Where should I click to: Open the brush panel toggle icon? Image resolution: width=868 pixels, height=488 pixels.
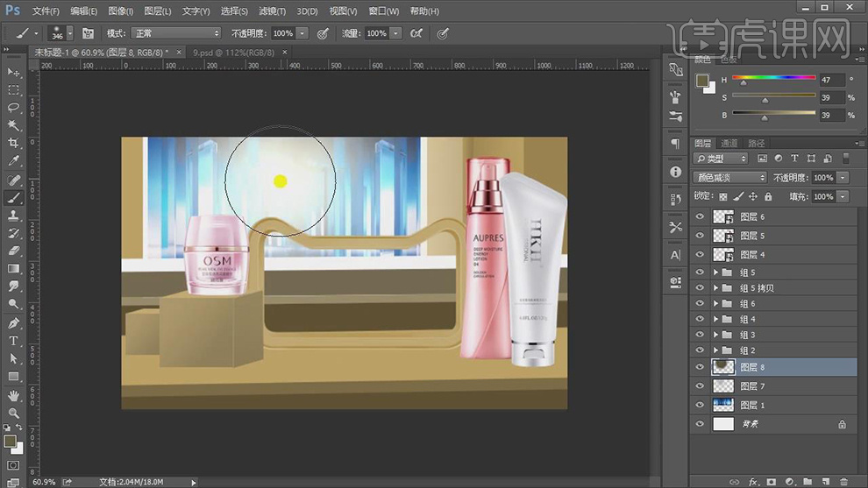88,33
